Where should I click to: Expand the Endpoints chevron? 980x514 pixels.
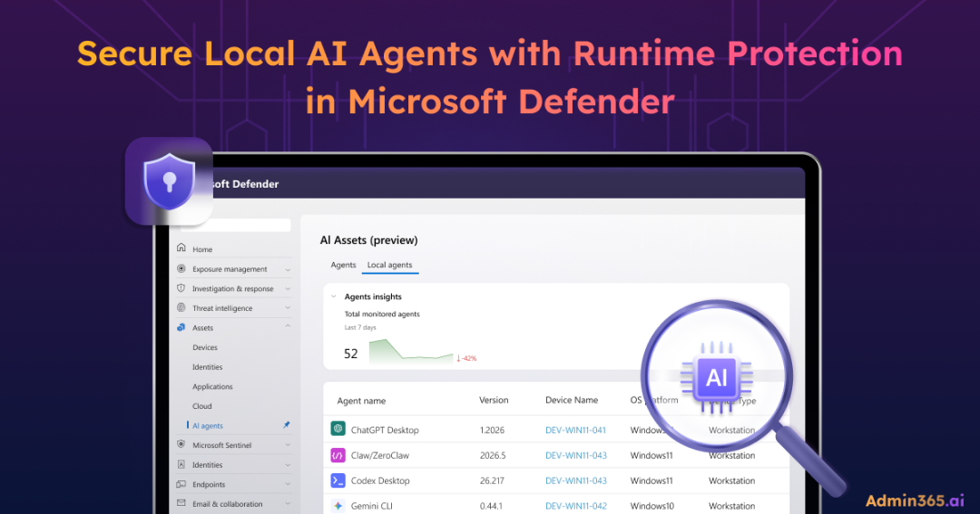pyautogui.click(x=288, y=484)
